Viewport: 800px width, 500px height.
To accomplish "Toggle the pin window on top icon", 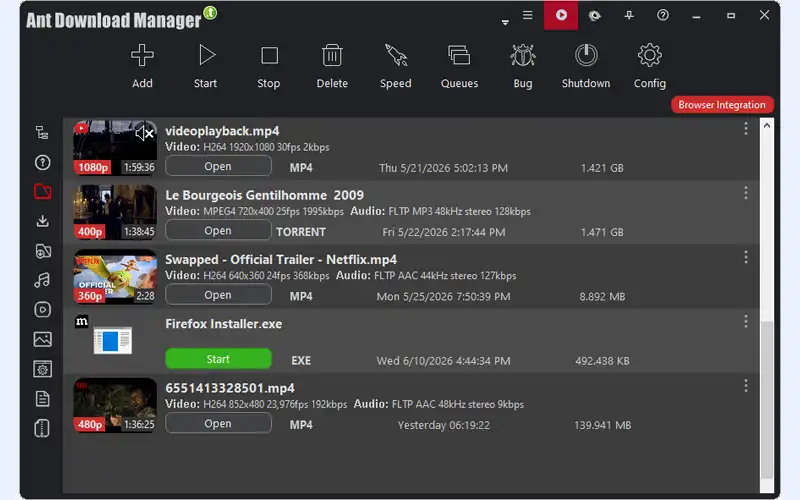I will 629,15.
